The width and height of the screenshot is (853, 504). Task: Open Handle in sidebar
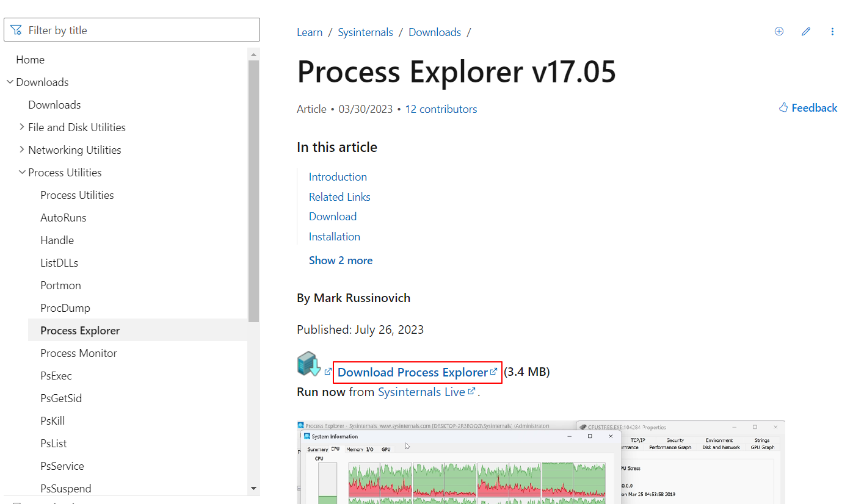pos(57,240)
